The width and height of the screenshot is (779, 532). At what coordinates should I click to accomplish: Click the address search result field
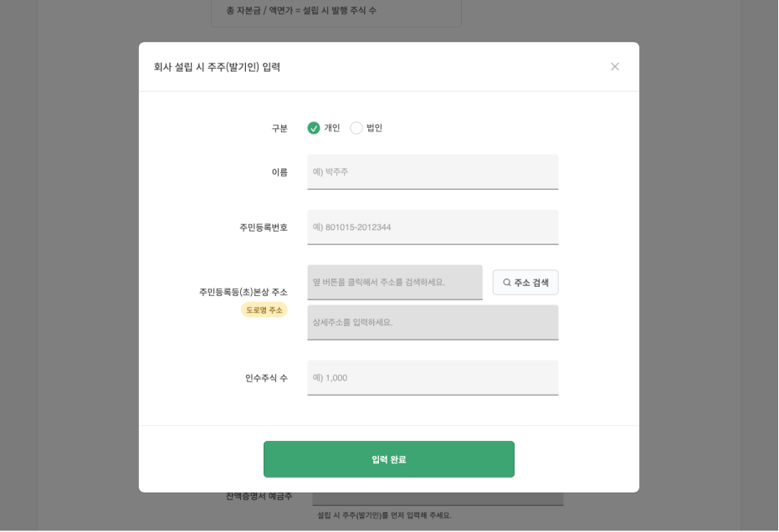point(395,282)
